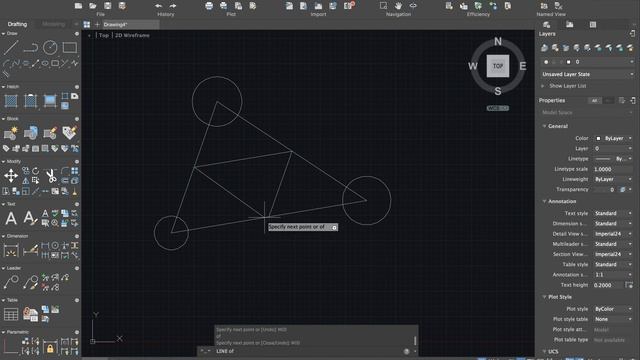Click the Top view label
Viewport: 640px width, 360px height.
[104, 36]
